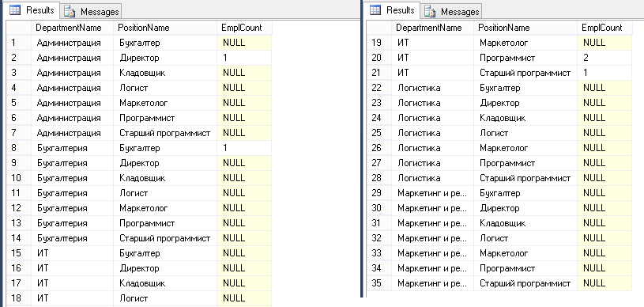Click EmplCount value 2 in row 20

click(604, 58)
